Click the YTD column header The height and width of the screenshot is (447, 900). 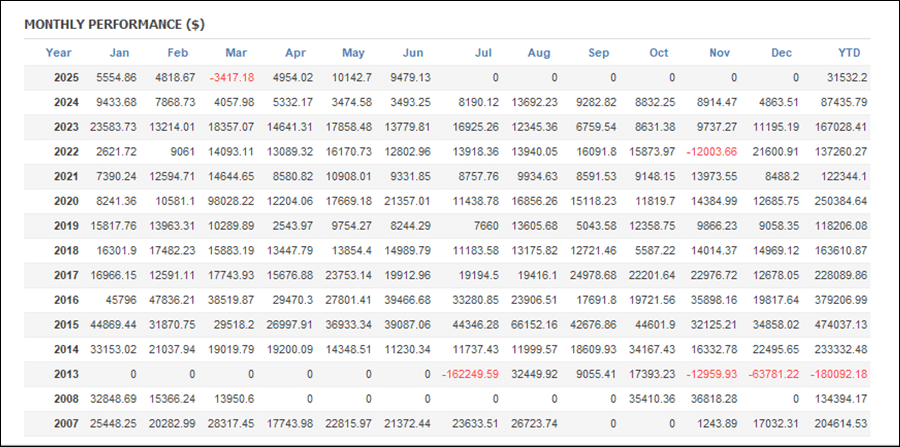point(849,53)
